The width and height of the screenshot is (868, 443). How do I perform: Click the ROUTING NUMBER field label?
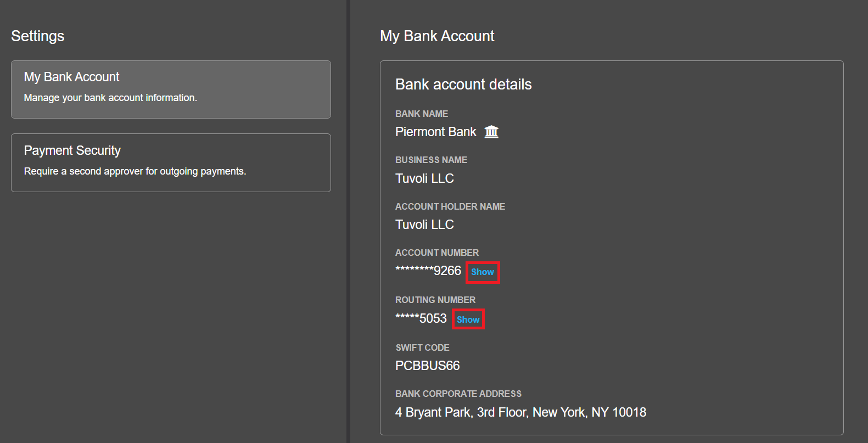pos(435,300)
